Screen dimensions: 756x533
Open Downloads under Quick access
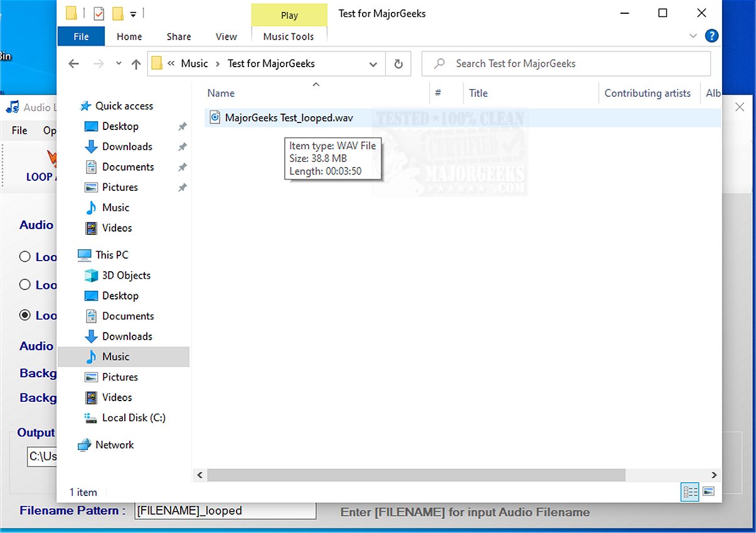127,146
